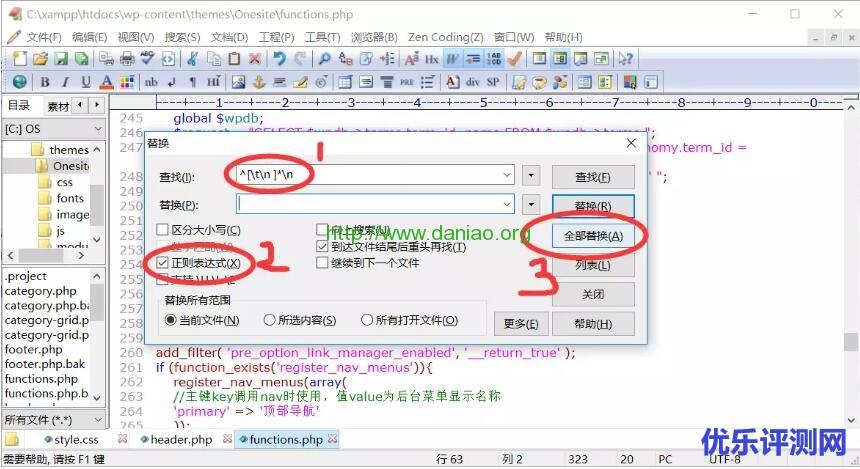
Task: Click the font color A icon
Action: pos(106,82)
